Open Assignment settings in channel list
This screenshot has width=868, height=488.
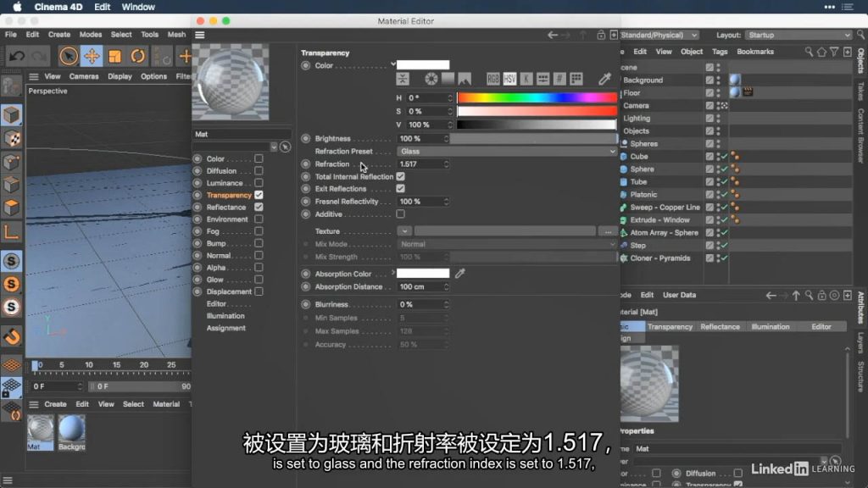225,328
